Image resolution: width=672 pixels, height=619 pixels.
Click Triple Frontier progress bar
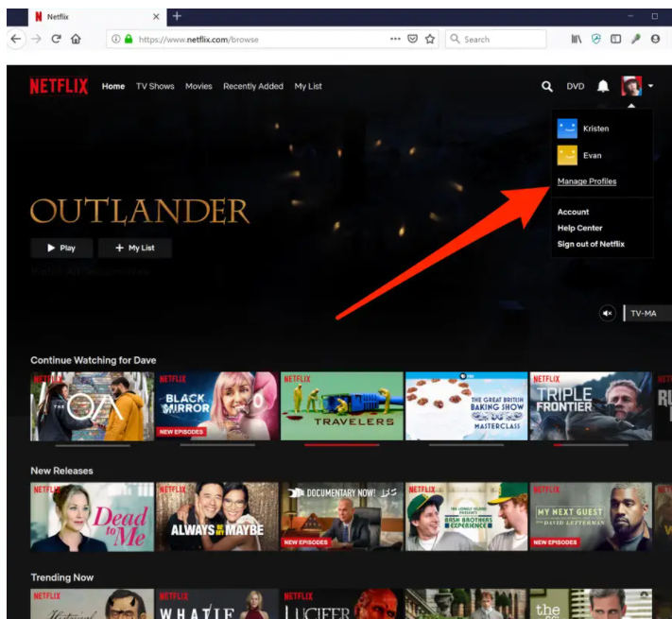click(591, 445)
